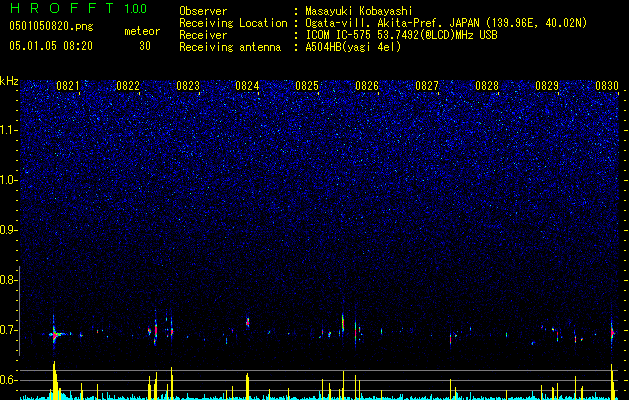Image resolution: width=629 pixels, height=400 pixels.
Task: Click the 0827 time marker
Action: (x=427, y=86)
